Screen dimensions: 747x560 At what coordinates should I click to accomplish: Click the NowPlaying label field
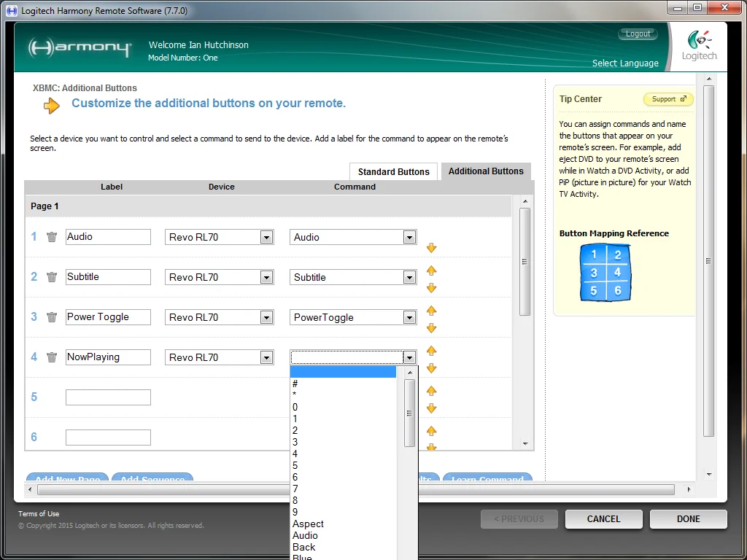pos(108,357)
